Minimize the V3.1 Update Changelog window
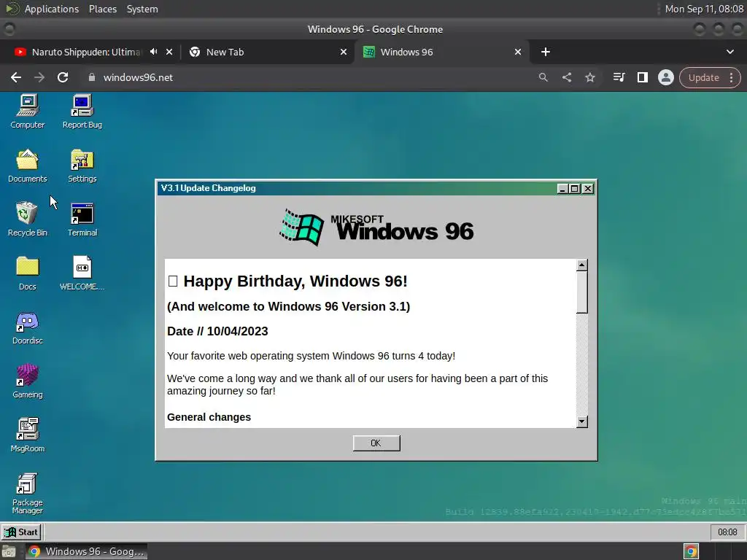This screenshot has width=747, height=560. [562, 189]
